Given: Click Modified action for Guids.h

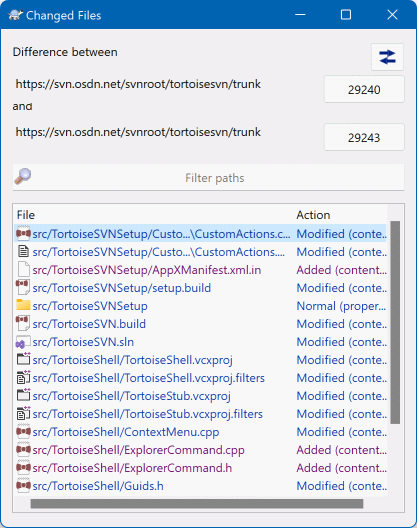Looking at the screenshot, I should 341,486.
